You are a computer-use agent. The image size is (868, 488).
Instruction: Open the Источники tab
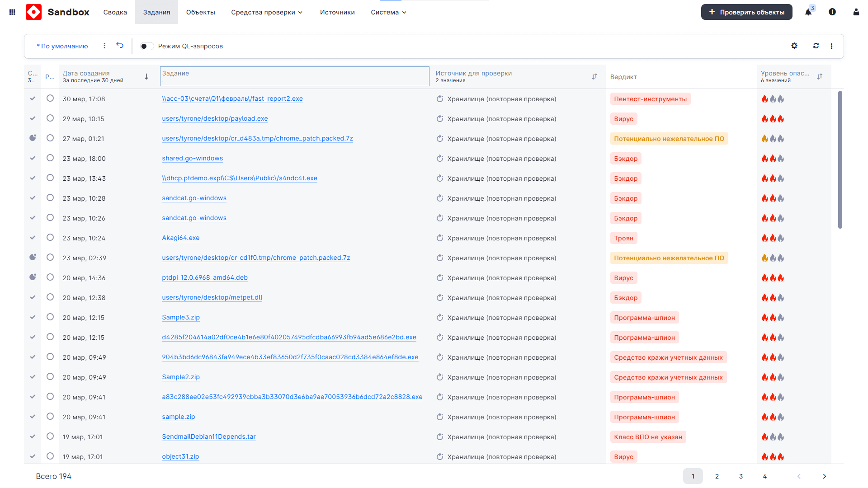coord(337,12)
